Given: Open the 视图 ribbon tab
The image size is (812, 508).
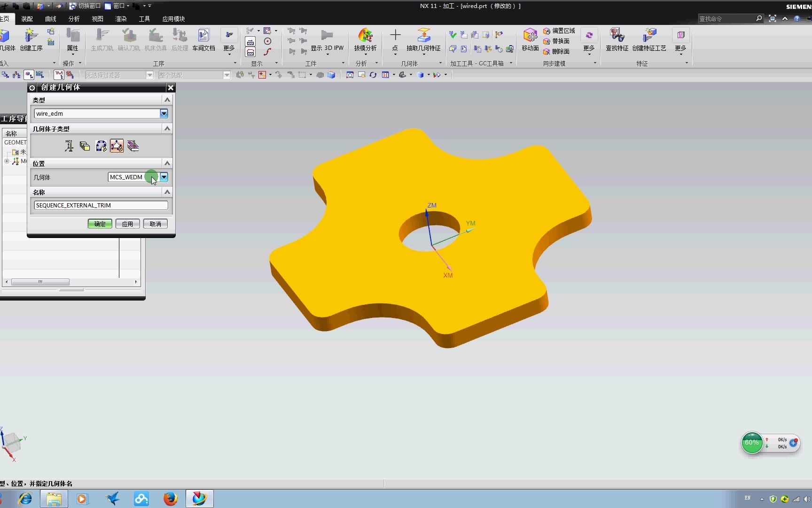Looking at the screenshot, I should coord(97,19).
